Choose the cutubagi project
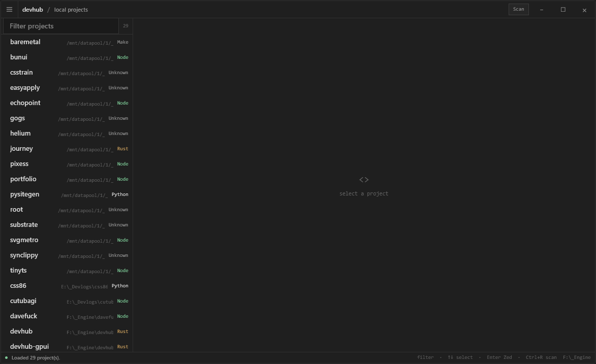This screenshot has height=364, width=596. click(67, 301)
